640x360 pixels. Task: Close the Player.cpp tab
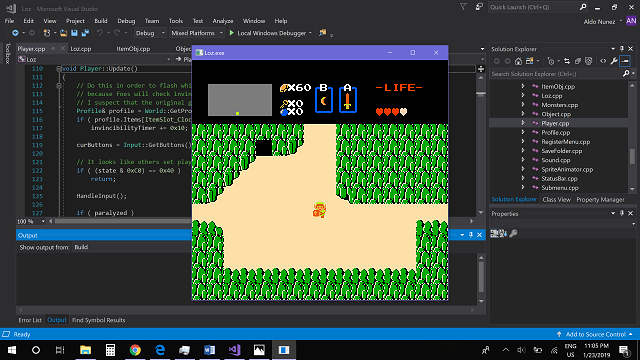pyautogui.click(x=62, y=49)
